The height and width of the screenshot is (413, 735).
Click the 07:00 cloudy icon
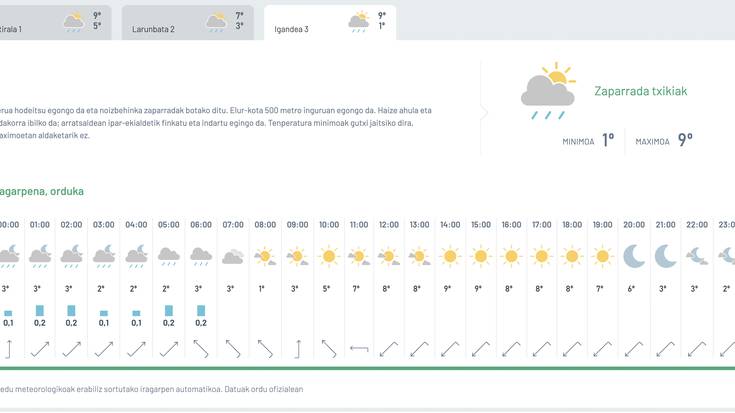click(x=233, y=257)
